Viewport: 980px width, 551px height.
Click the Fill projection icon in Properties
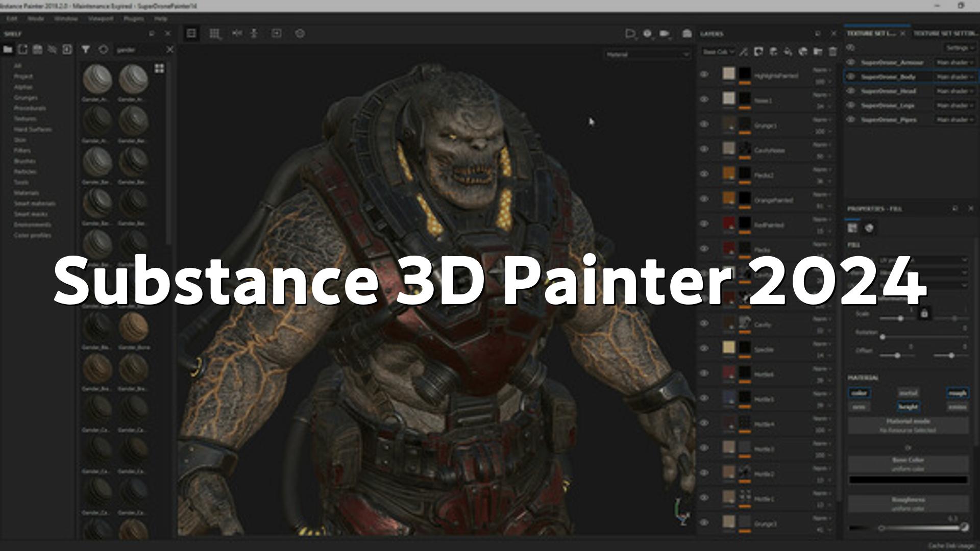point(852,228)
